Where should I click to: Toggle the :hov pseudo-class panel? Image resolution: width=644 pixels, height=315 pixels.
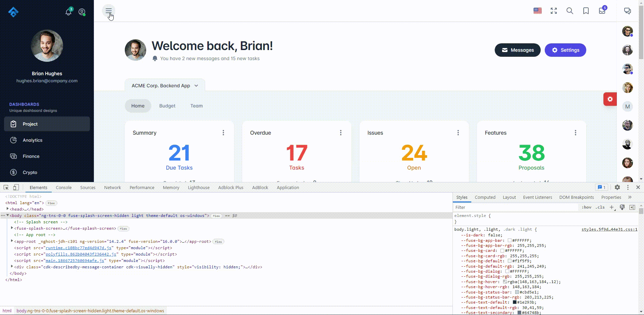point(586,207)
